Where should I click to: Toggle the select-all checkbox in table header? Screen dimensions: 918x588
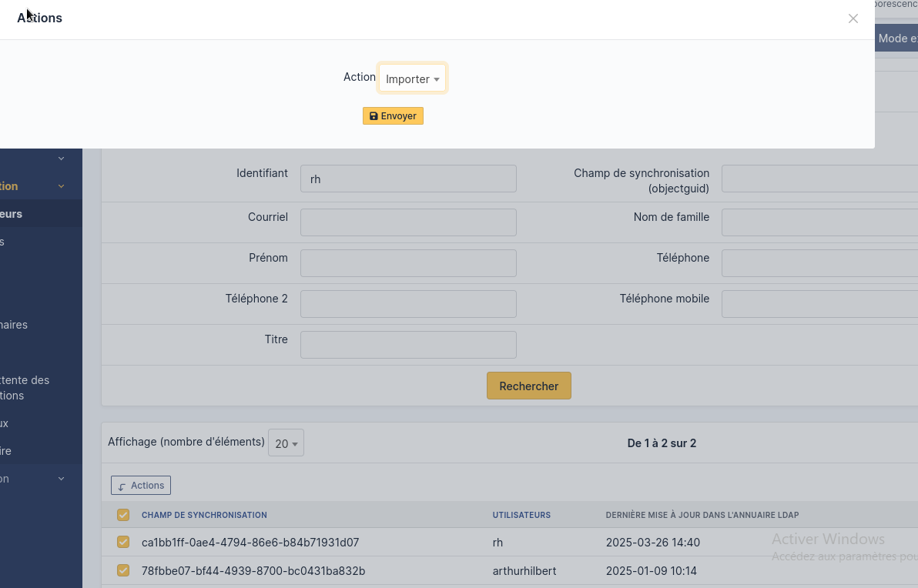coord(123,515)
